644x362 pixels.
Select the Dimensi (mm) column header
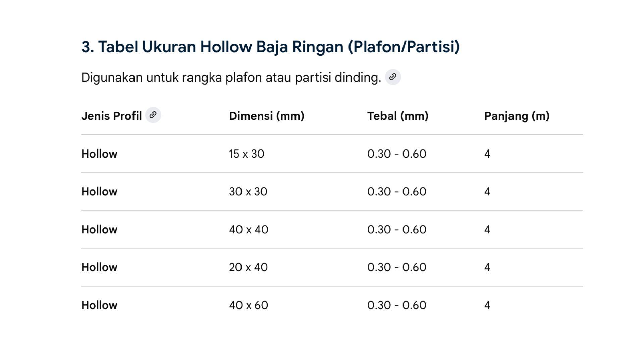267,116
